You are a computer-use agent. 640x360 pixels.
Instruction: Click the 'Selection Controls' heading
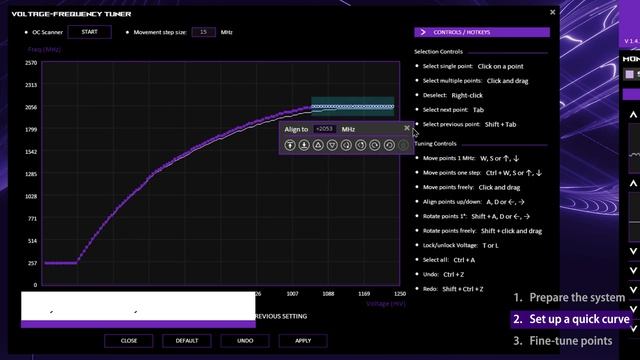pos(438,52)
